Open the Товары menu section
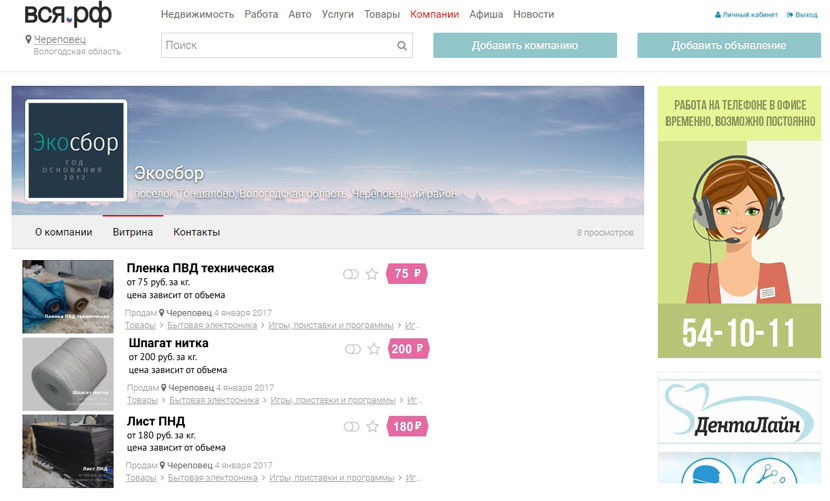Viewport: 830px width, 501px height. tap(382, 14)
